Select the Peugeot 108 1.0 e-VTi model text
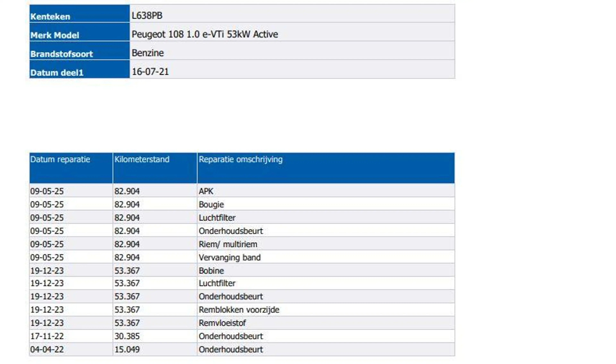Viewport: 616px width, 364px height. tap(205, 34)
